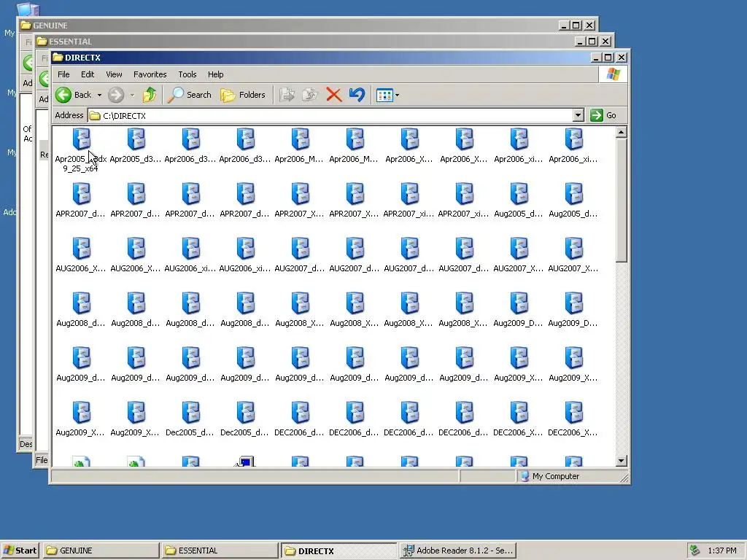This screenshot has width=747, height=560.
Task: Click the GENUINE title bar folder icon
Action: coord(26,26)
